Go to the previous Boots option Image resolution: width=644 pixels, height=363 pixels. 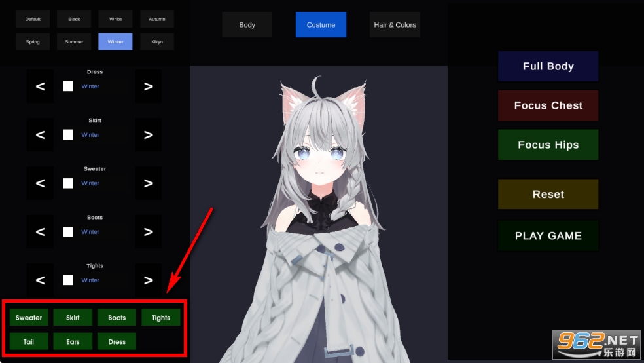pyautogui.click(x=40, y=232)
